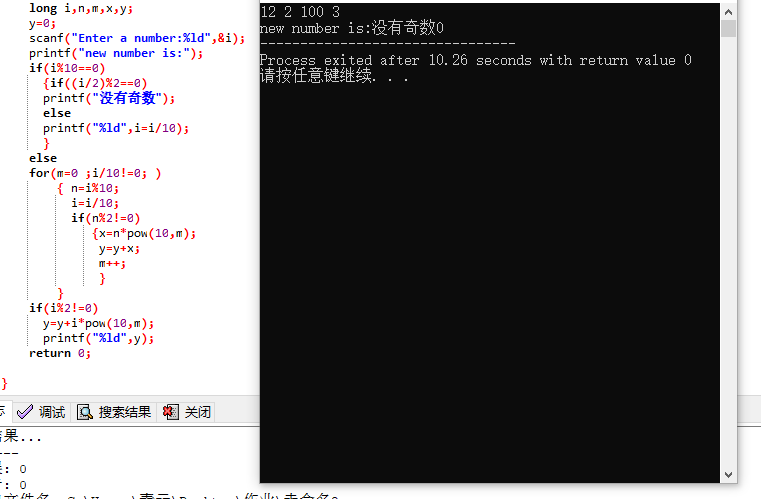This screenshot has width=761, height=499.
Task: Click the code line printf("%ld",i=i/10);
Action: [116, 128]
